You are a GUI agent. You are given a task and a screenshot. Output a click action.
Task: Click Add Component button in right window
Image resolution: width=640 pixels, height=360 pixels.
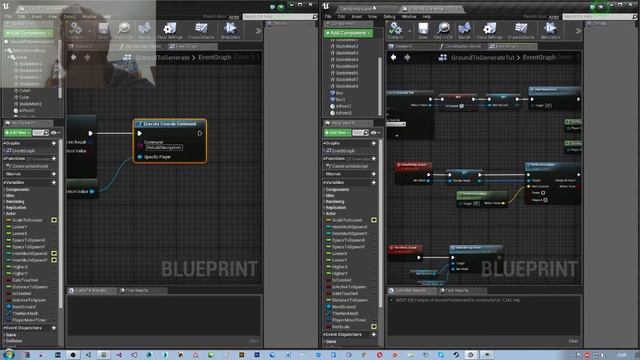click(348, 33)
